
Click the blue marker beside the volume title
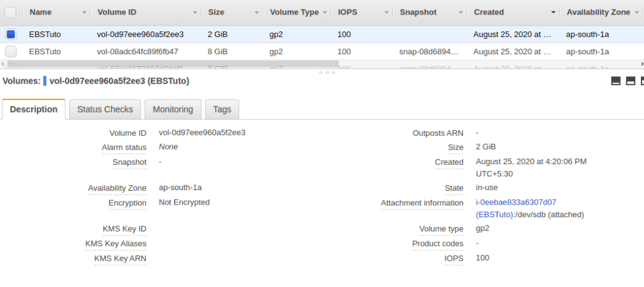tap(45, 81)
